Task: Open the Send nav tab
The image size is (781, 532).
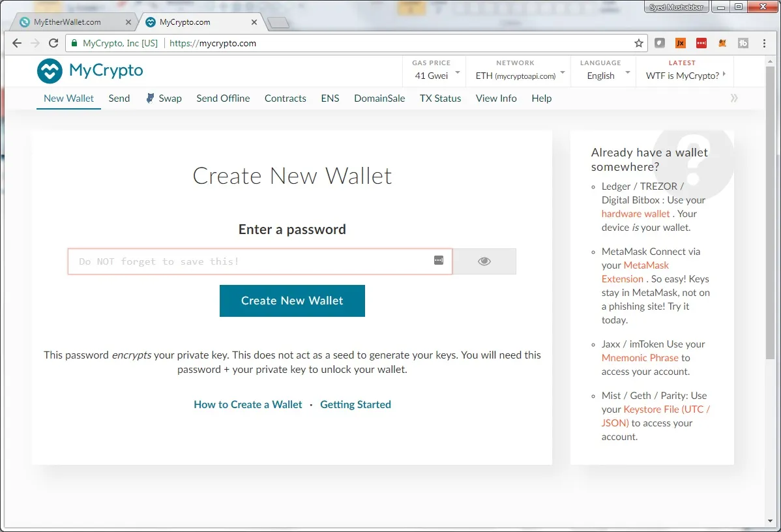Action: tap(119, 98)
